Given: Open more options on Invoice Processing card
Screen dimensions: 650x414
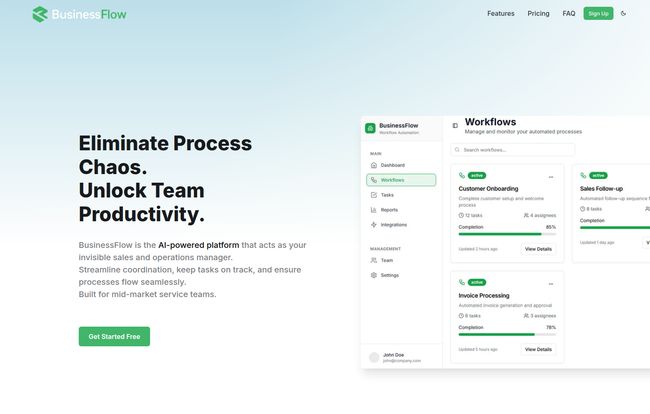Looking at the screenshot, I should [551, 284].
